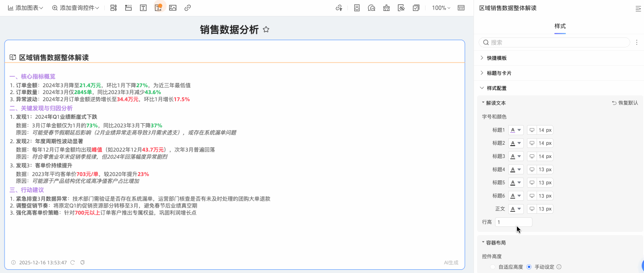Click the page layout icon after zoom
Image resolution: width=644 pixels, height=273 pixels.
(461, 8)
